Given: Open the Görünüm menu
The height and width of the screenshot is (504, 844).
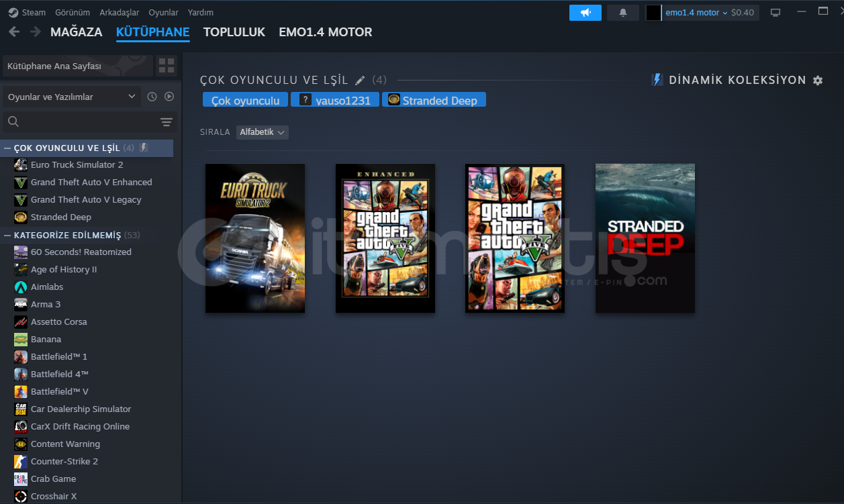Looking at the screenshot, I should [x=73, y=12].
